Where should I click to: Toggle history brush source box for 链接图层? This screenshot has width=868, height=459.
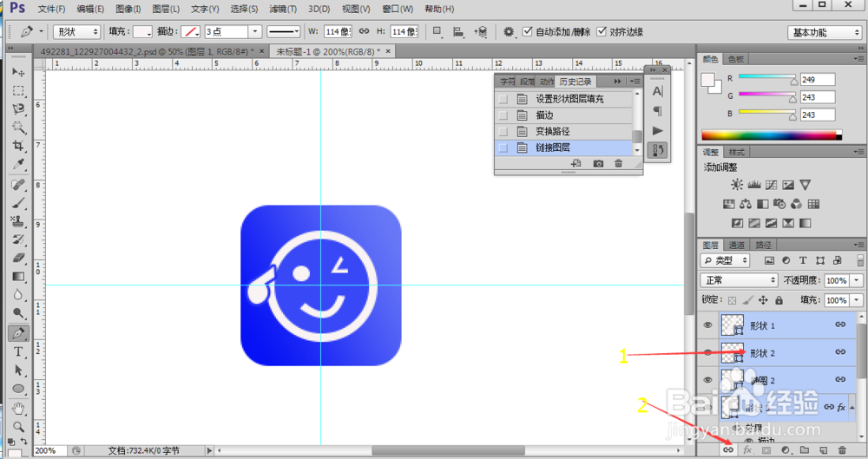click(503, 148)
